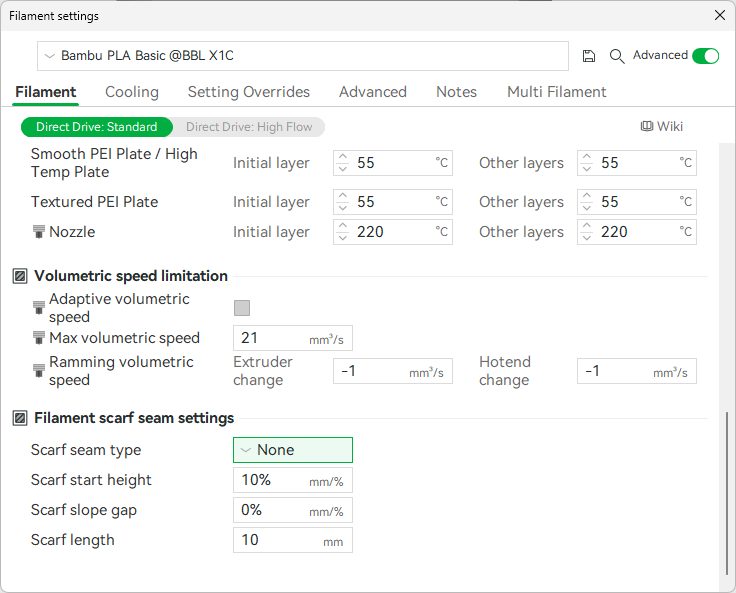736x593 pixels.
Task: Click icon beside Adaptive volumetric speed
Action: coord(39,308)
